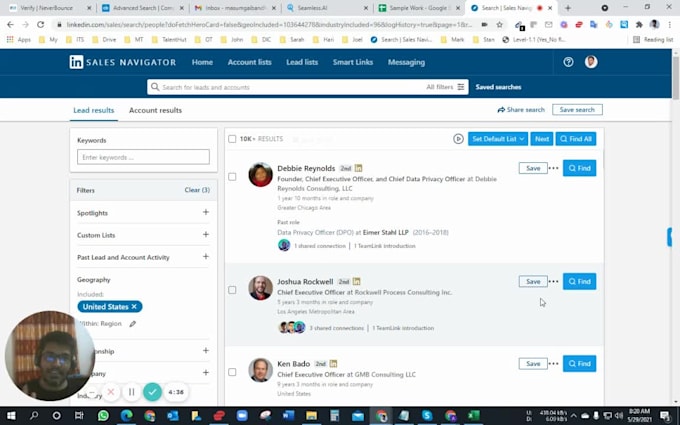Expand the Company filter plus icon
This screenshot has height=425, width=680.
click(206, 373)
